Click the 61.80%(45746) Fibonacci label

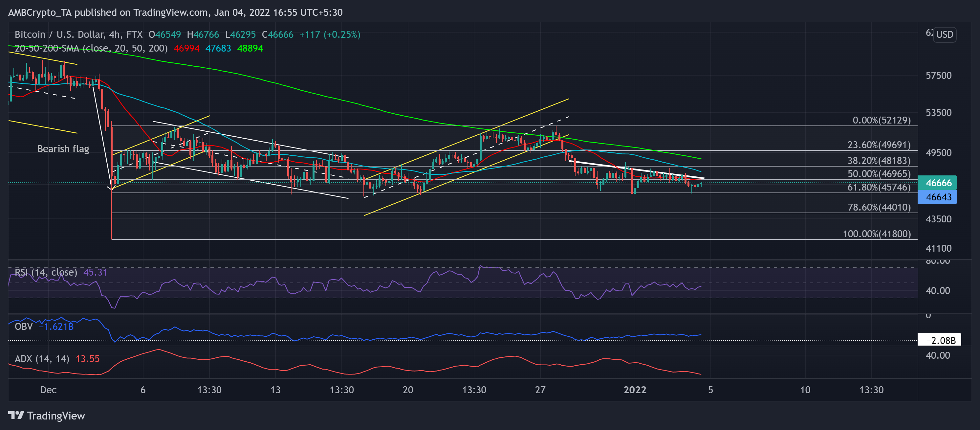click(x=879, y=187)
